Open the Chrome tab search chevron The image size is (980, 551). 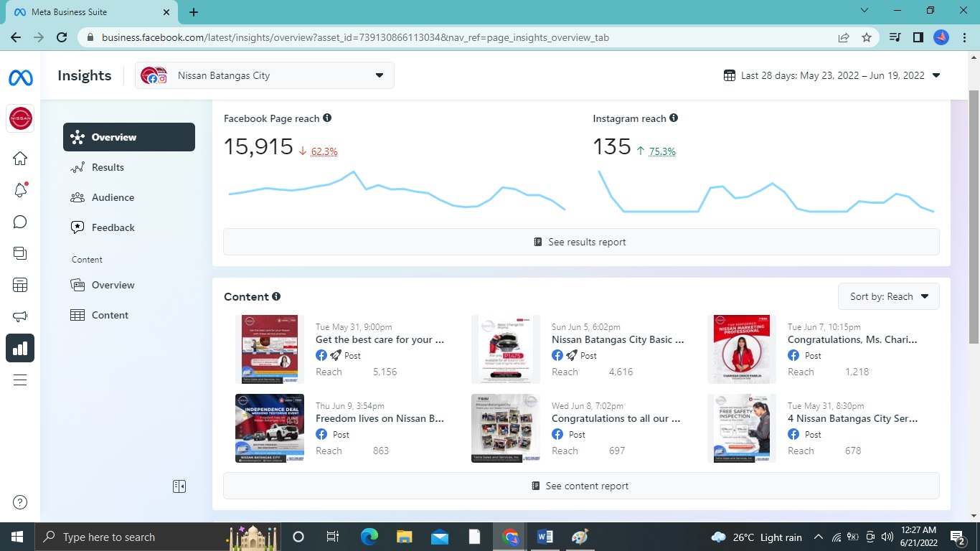(x=864, y=11)
